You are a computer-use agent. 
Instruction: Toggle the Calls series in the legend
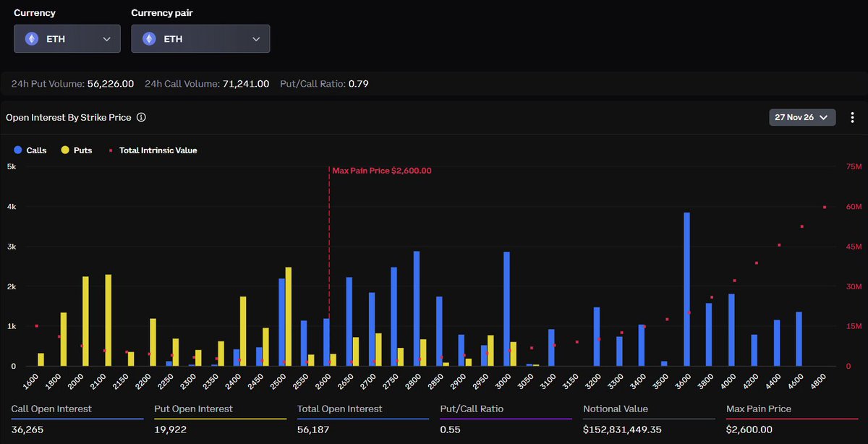click(30, 150)
